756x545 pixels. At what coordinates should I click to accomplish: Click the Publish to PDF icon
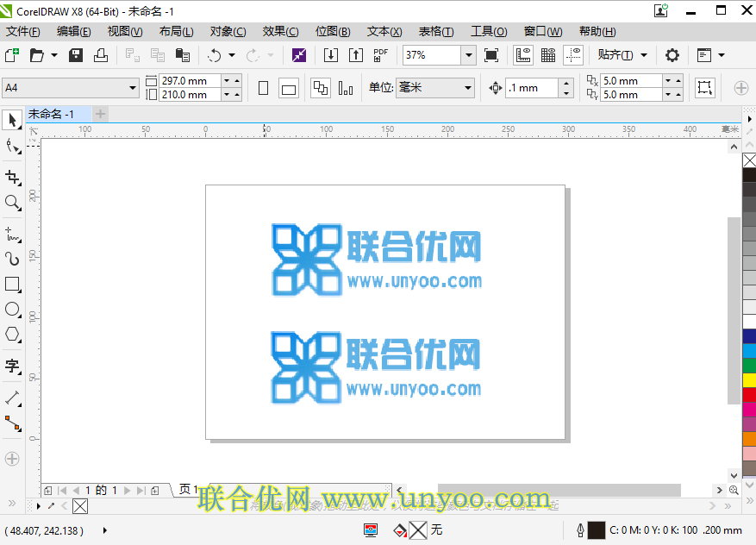pos(380,55)
